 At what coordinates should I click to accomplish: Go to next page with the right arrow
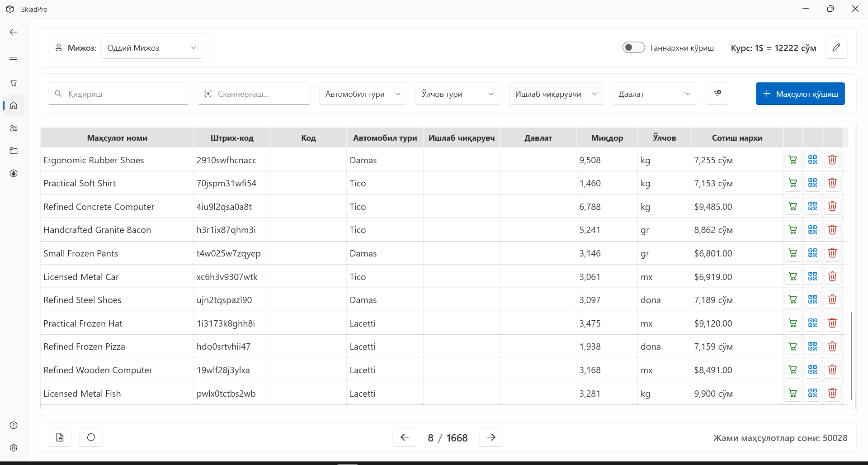[491, 437]
